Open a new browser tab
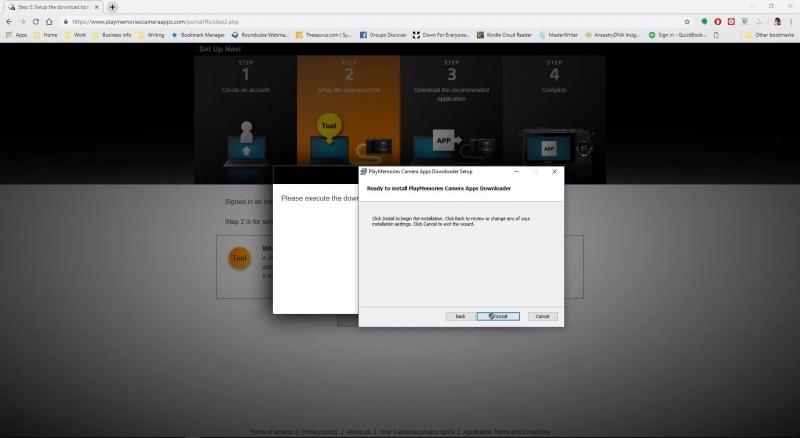This screenshot has height=438, width=800. pyautogui.click(x=112, y=7)
